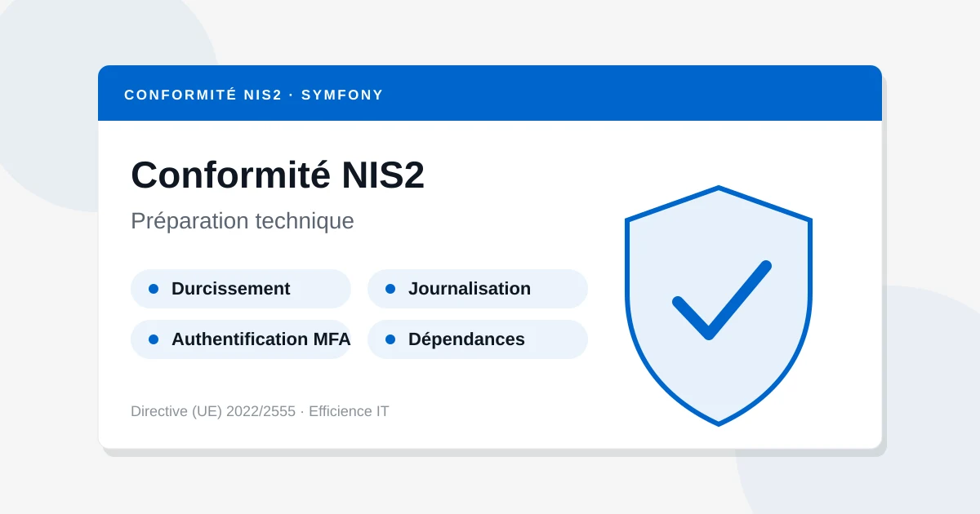Click the 'Directive (UE) 2022/2555 · Efficience IT' footer text
Viewport: 980px width, 514px height.
260,411
